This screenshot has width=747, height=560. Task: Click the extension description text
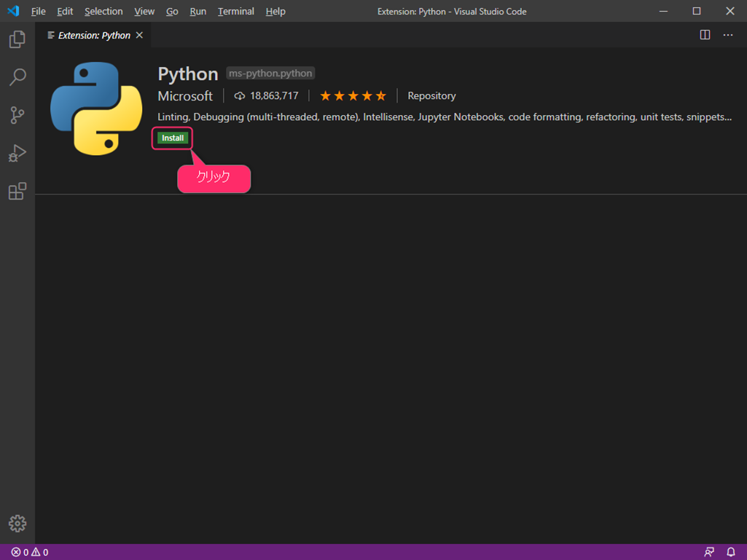(445, 117)
